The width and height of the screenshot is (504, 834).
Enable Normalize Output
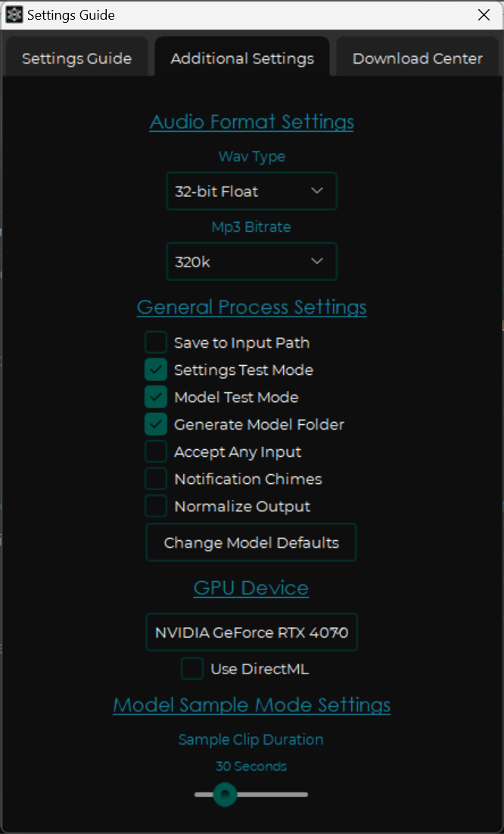tap(155, 505)
